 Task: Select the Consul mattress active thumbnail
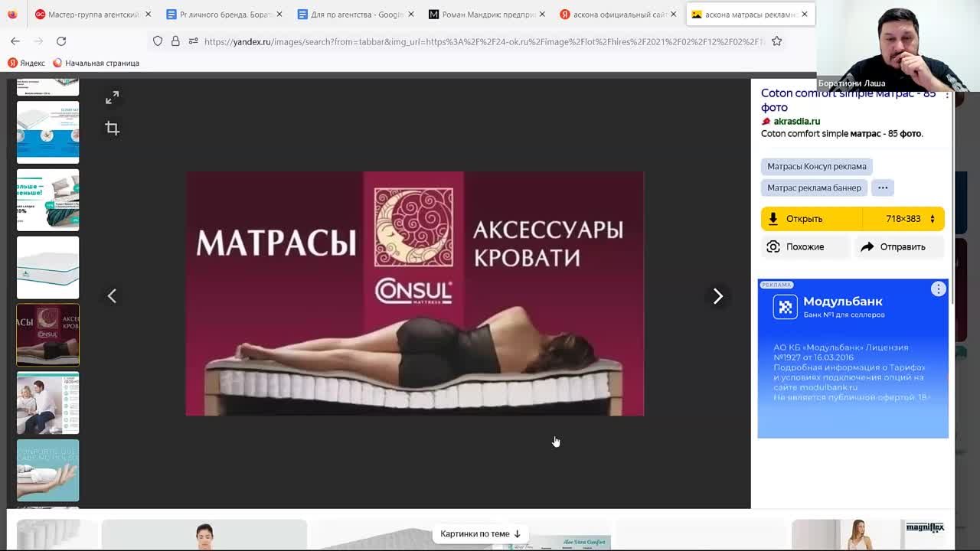[x=47, y=334]
